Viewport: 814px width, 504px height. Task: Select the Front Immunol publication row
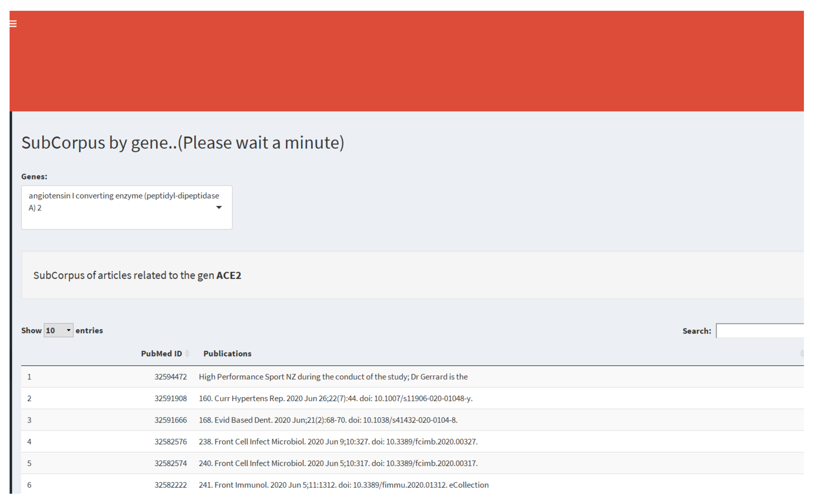click(343, 485)
